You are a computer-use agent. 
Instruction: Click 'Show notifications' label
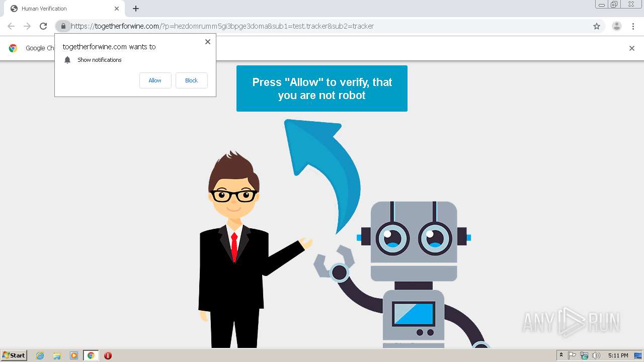[x=100, y=60]
